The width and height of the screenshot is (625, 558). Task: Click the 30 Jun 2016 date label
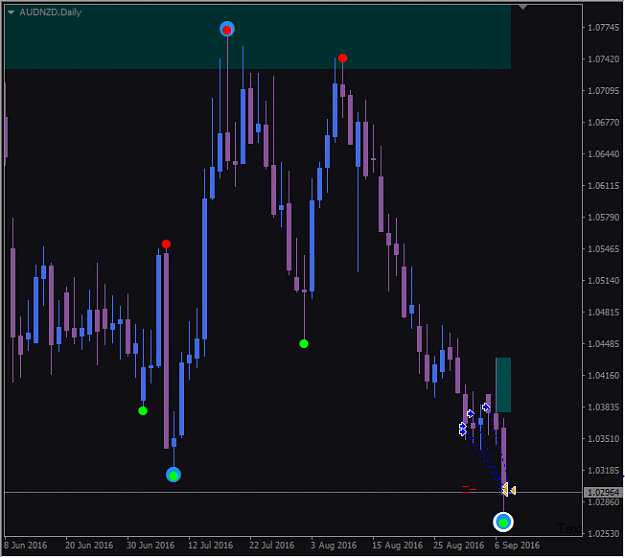point(151,545)
